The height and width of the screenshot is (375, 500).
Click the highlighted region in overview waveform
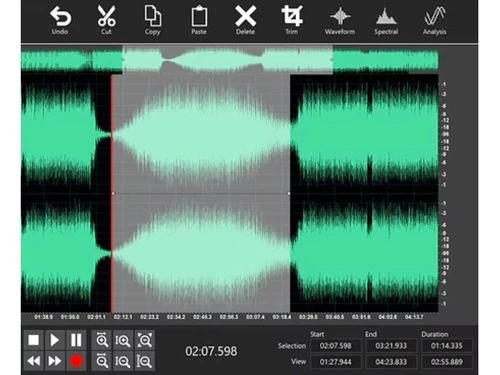pyautogui.click(x=228, y=60)
